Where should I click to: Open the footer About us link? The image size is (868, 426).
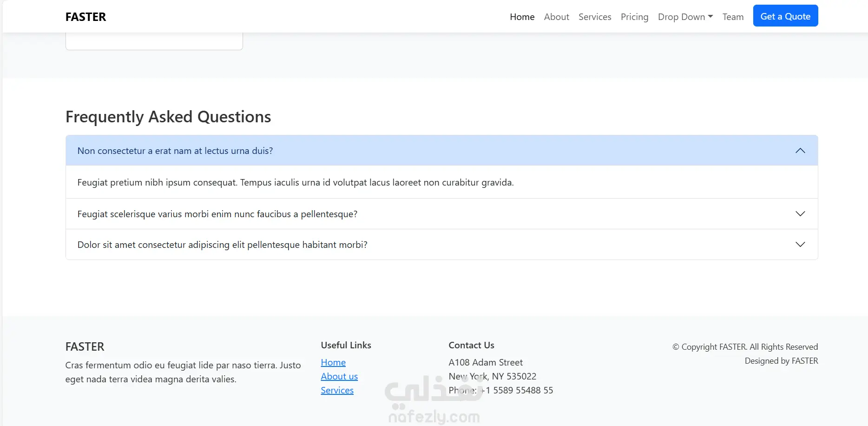pos(339,376)
